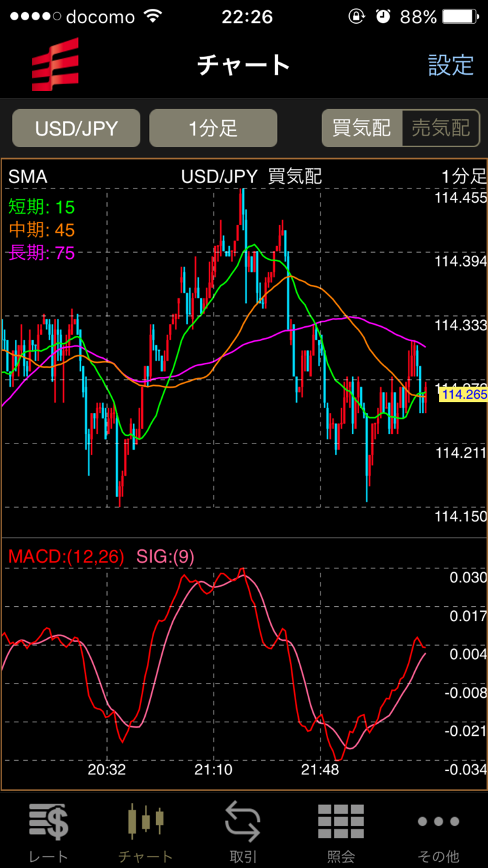Tap the 21:10 time axis marker
488x868 pixels.
click(213, 770)
